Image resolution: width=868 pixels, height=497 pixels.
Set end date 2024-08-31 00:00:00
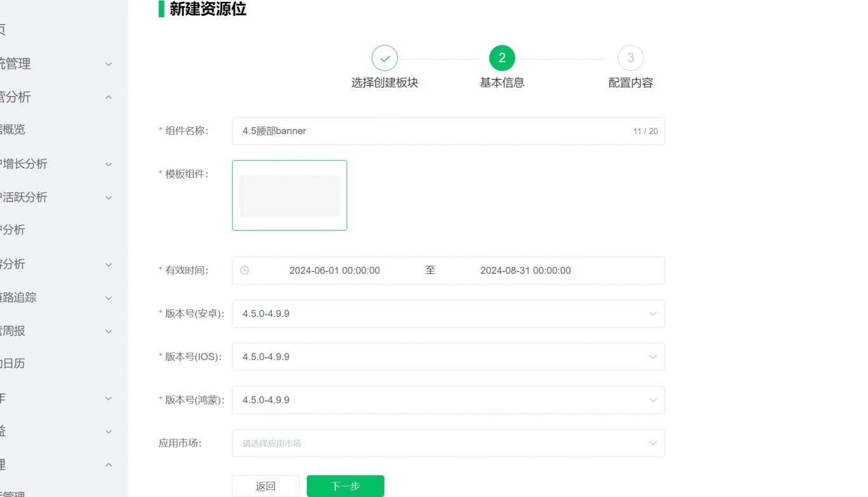click(x=526, y=270)
